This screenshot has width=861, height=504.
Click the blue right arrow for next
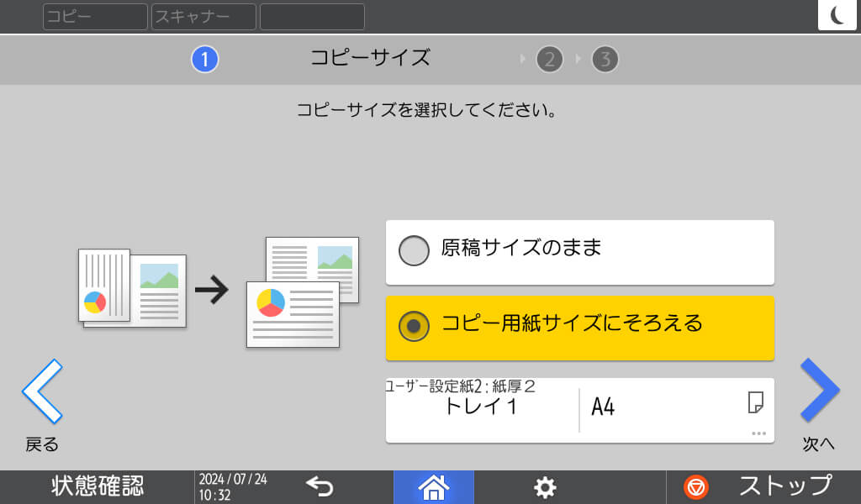(x=819, y=391)
